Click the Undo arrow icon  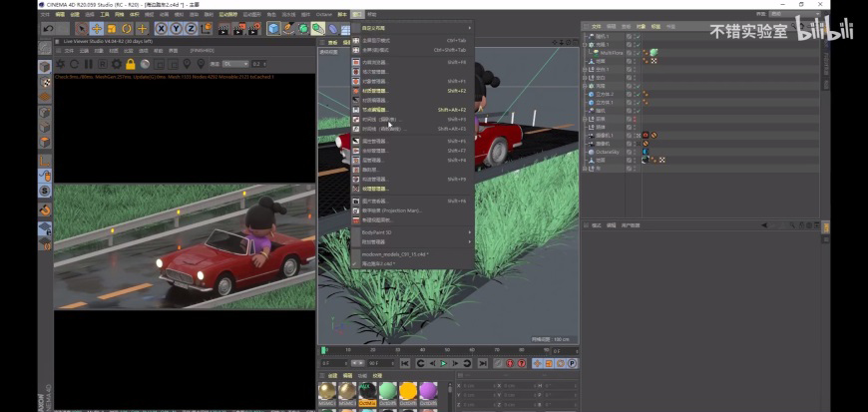coord(48,29)
